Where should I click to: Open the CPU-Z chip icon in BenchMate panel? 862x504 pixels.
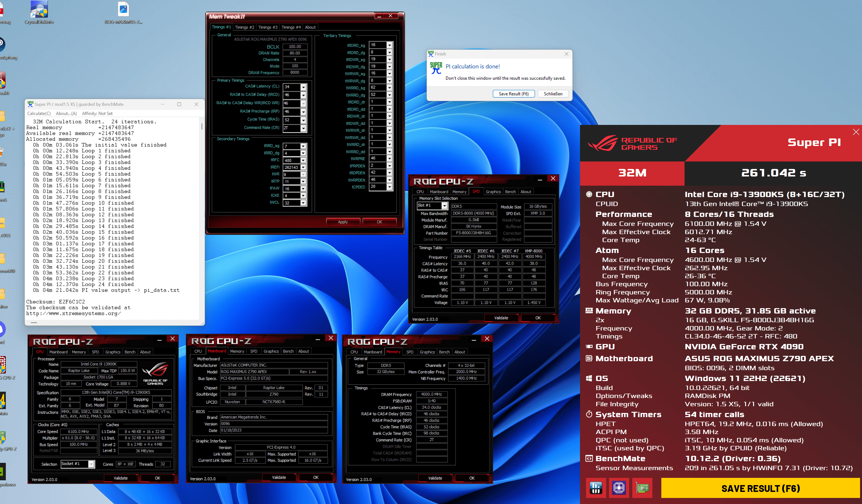(x=619, y=488)
